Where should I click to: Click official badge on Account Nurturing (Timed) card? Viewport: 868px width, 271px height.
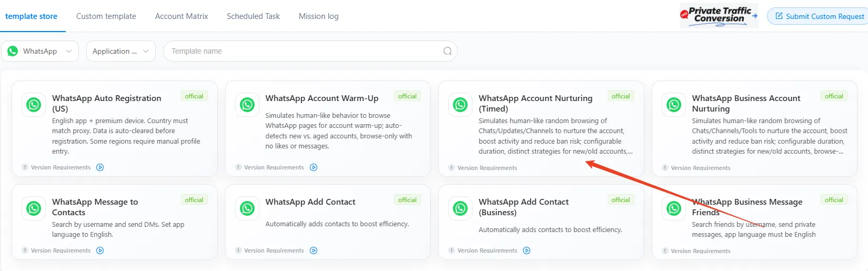tap(621, 96)
